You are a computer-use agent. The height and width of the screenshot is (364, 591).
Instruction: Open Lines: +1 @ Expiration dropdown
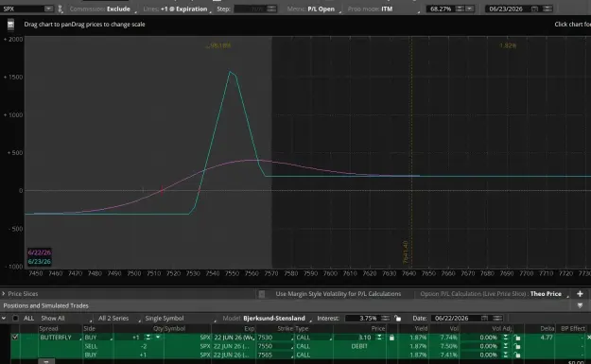pyautogui.click(x=178, y=9)
